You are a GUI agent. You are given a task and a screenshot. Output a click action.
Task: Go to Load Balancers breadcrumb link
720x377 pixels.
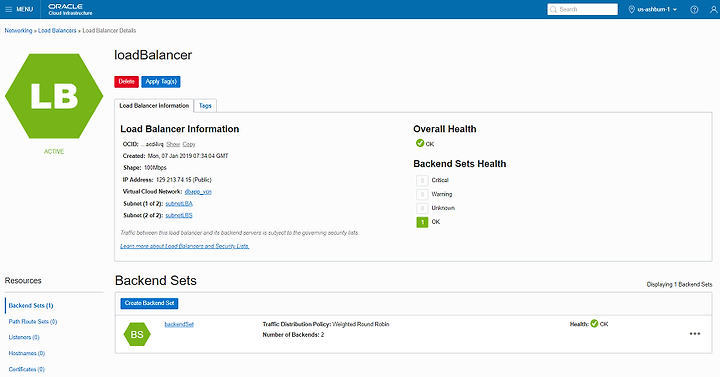point(57,31)
